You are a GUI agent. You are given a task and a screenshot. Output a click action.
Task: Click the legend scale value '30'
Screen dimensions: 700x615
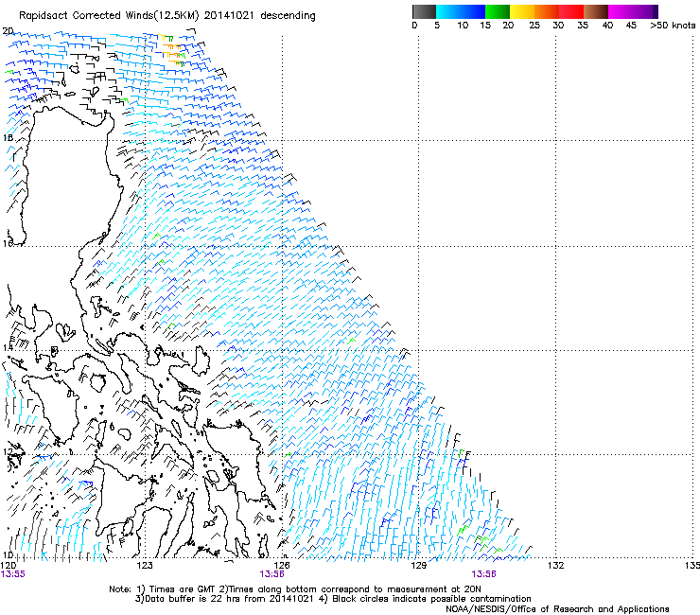(x=558, y=26)
